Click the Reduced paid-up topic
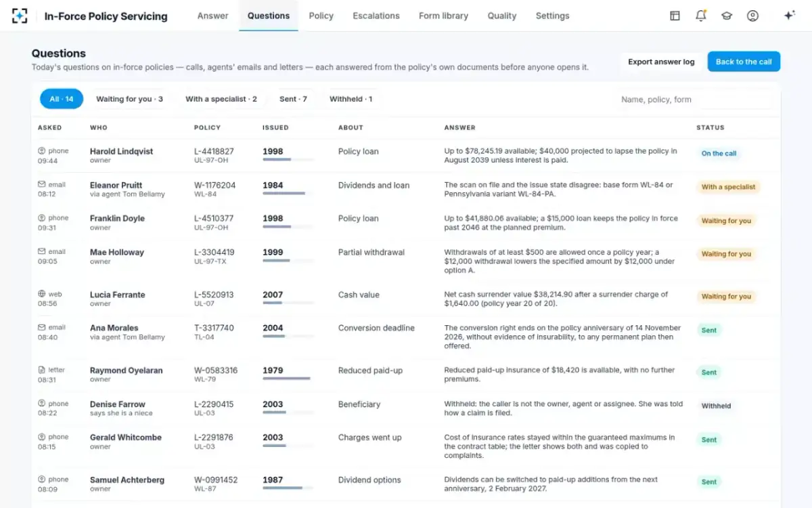 coord(370,371)
